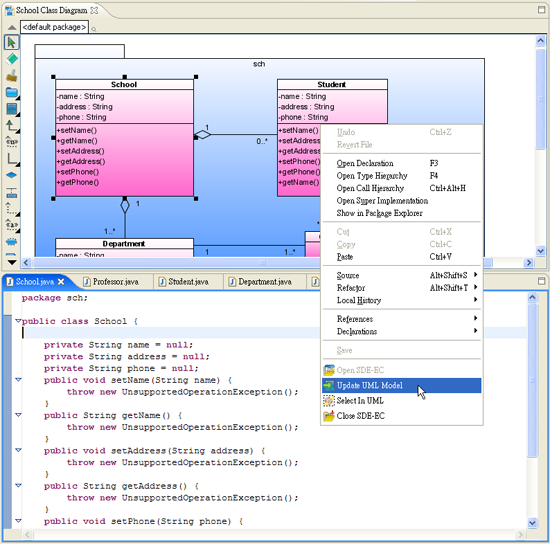
Task: Click Show in Package Explorer
Action: point(401,213)
